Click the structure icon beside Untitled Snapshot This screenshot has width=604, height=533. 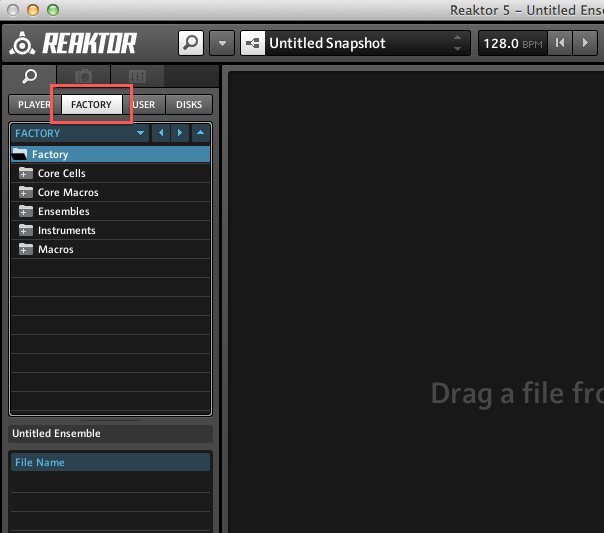[253, 43]
